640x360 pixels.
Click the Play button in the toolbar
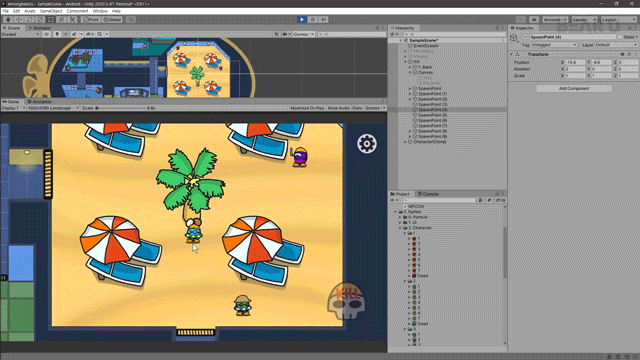coord(302,19)
